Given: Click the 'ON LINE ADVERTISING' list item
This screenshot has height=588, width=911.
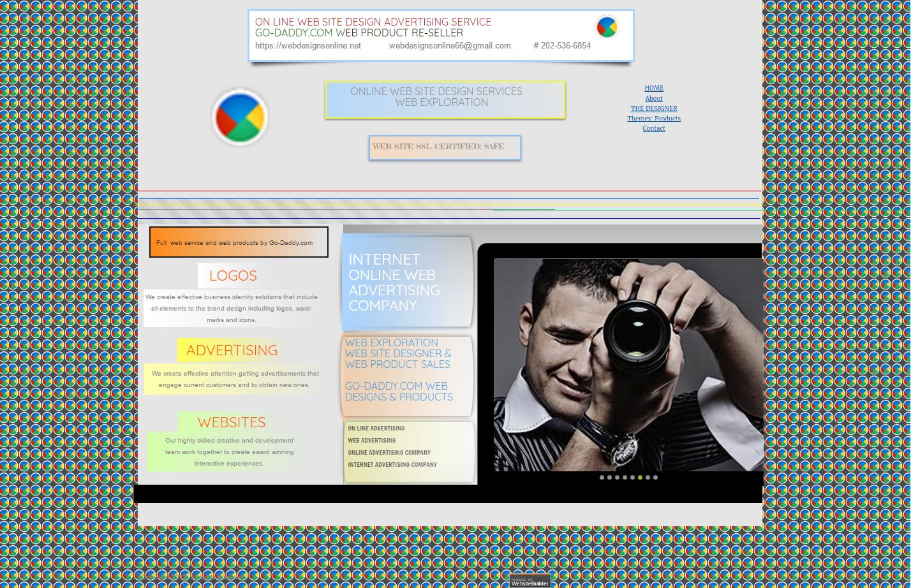Looking at the screenshot, I should [x=376, y=429].
